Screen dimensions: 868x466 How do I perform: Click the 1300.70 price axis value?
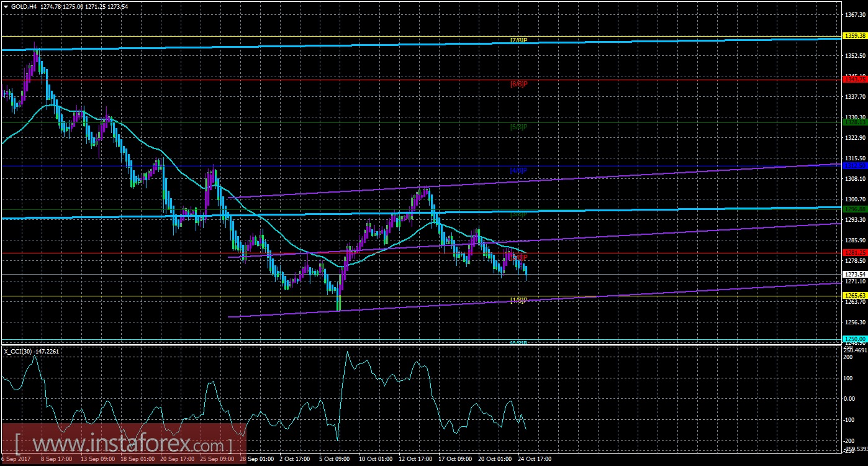click(855, 199)
